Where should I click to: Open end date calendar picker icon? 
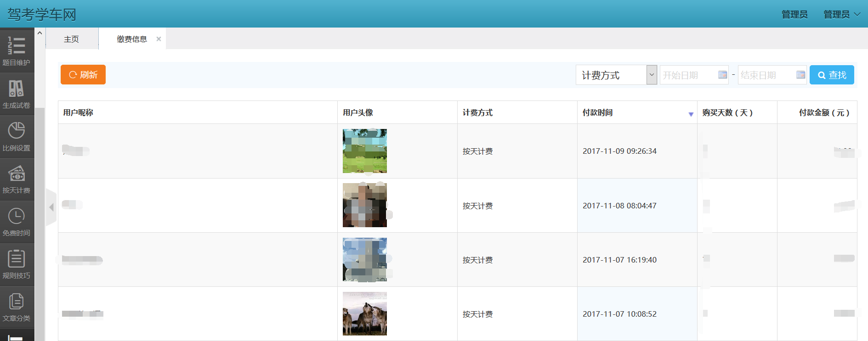[800, 75]
